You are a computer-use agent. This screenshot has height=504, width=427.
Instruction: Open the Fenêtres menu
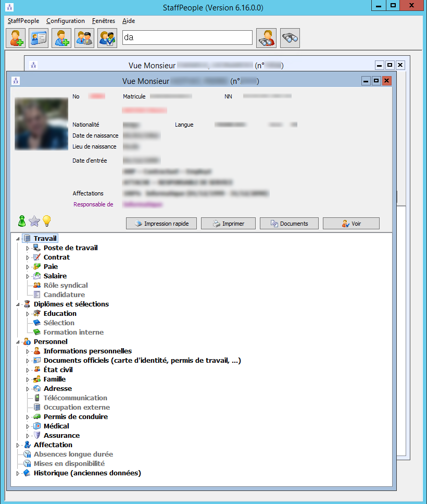coord(104,21)
